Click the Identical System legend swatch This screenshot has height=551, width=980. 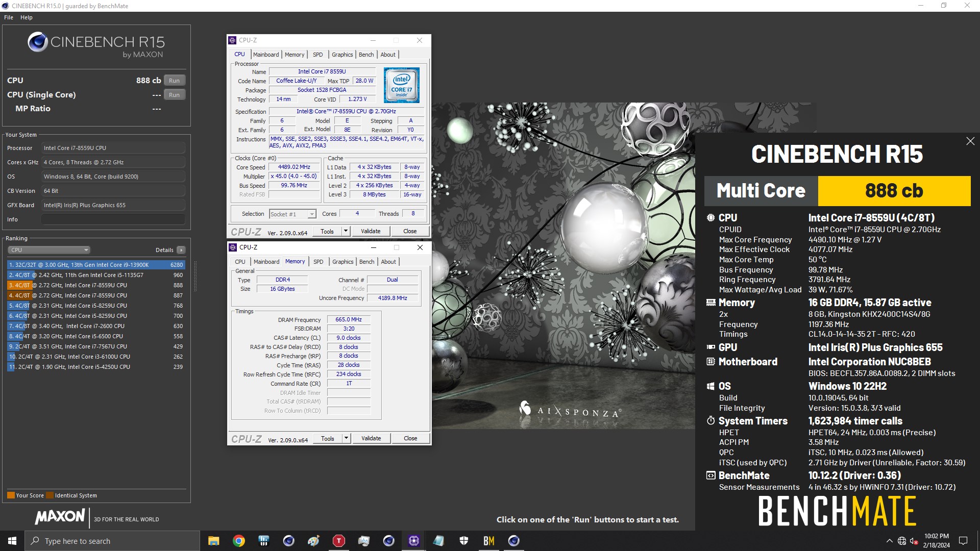50,495
